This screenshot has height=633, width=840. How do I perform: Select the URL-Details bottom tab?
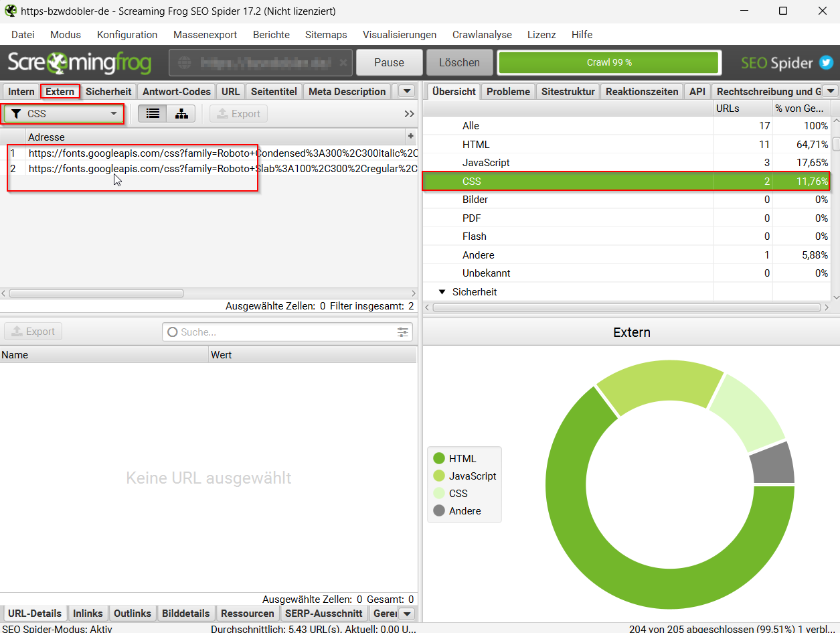(35, 614)
